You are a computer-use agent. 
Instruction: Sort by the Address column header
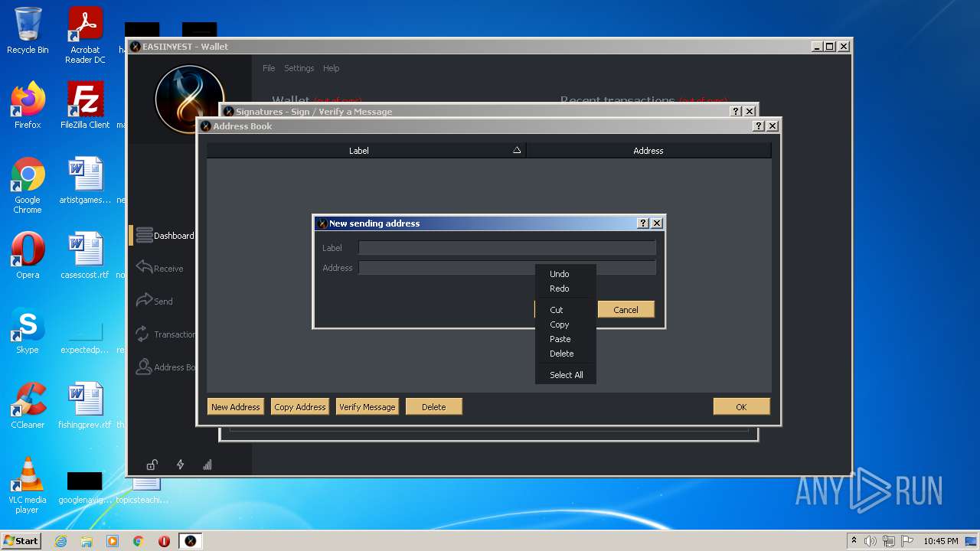(648, 151)
